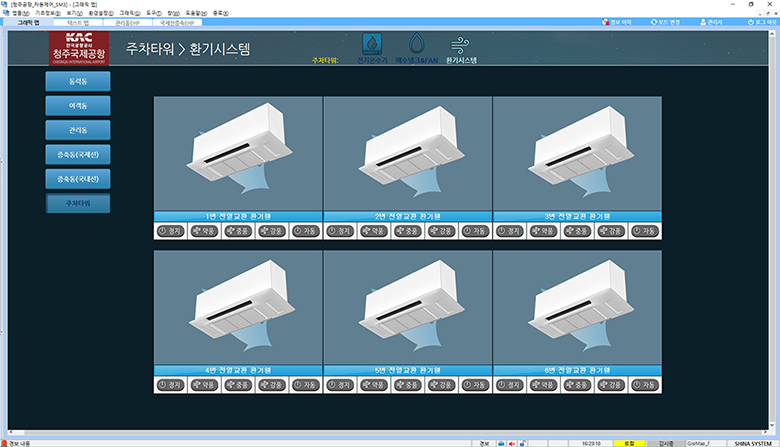The image size is (780, 447).
Task: Set unit 2번 ventilator to 약풍
Action: click(374, 231)
